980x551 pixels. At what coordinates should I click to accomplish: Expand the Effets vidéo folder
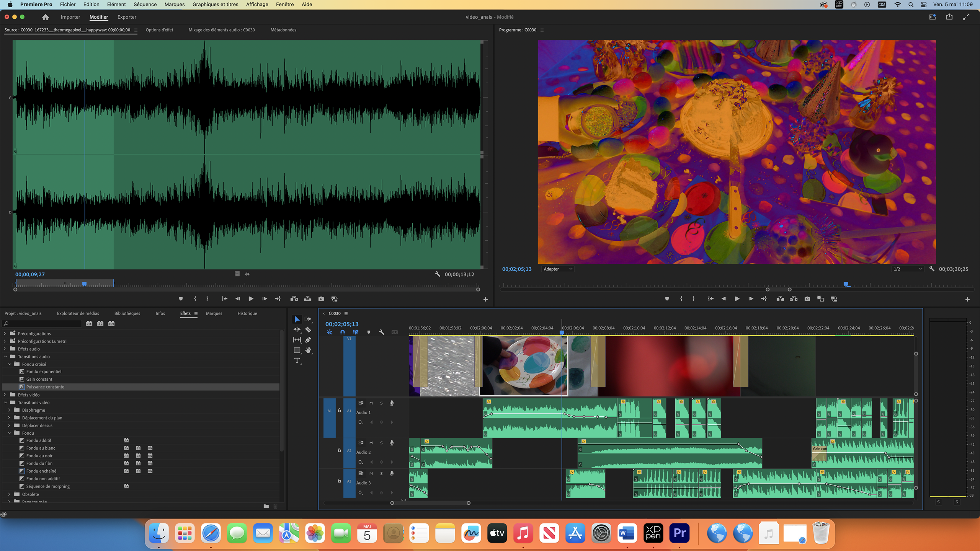tap(5, 395)
